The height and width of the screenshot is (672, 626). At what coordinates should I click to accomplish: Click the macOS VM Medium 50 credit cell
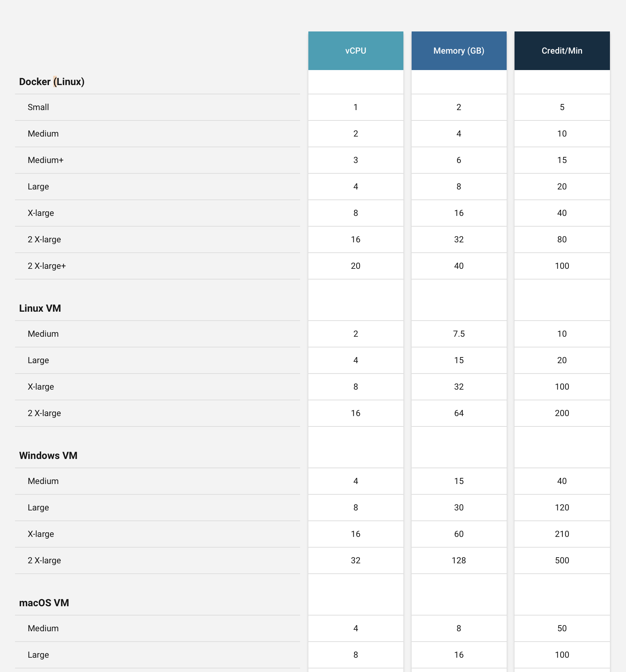click(x=562, y=628)
